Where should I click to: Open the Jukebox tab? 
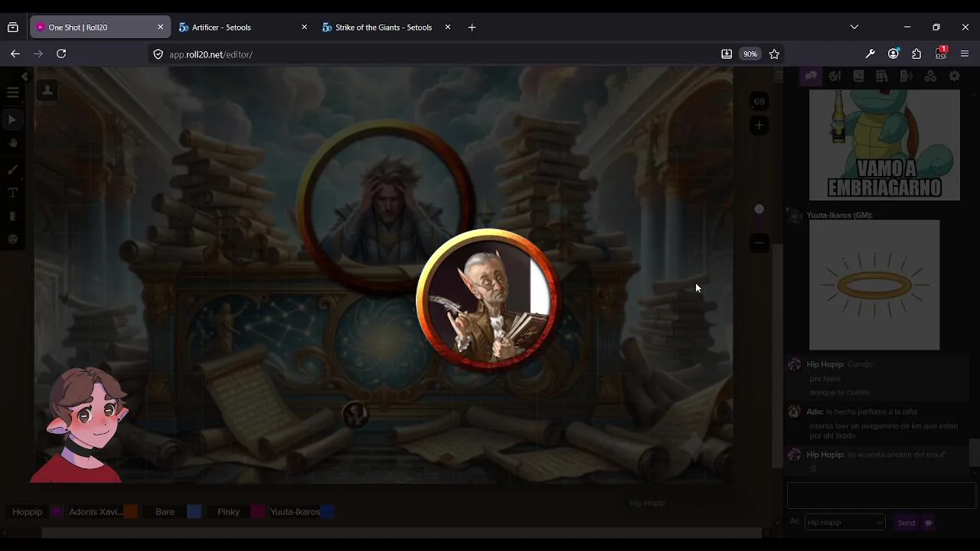tap(906, 77)
